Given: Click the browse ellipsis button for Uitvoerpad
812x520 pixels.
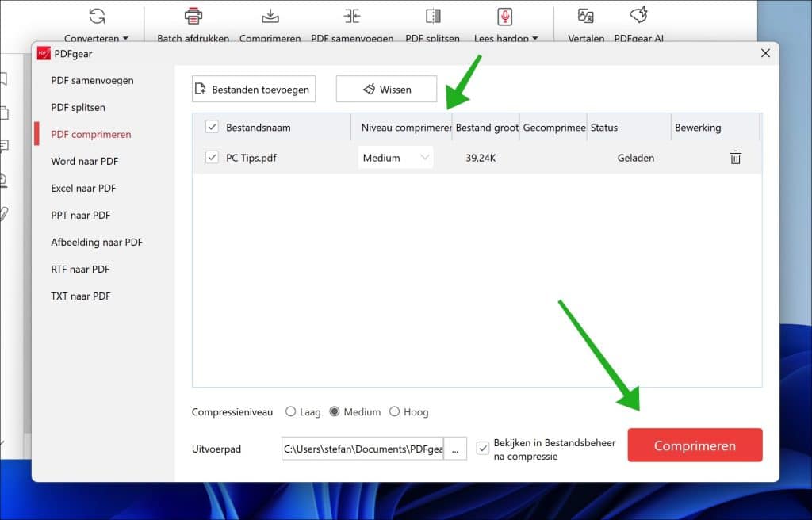Looking at the screenshot, I should tap(455, 449).
